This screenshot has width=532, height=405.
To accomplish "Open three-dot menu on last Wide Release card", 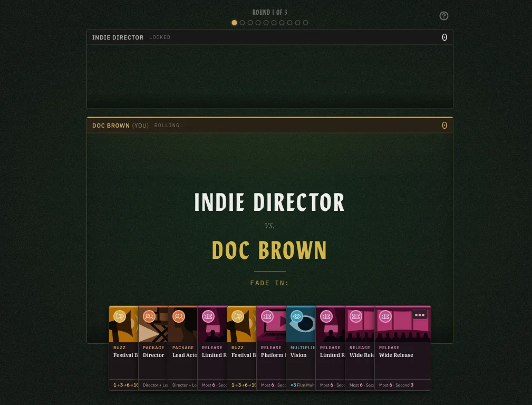I will click(x=420, y=315).
